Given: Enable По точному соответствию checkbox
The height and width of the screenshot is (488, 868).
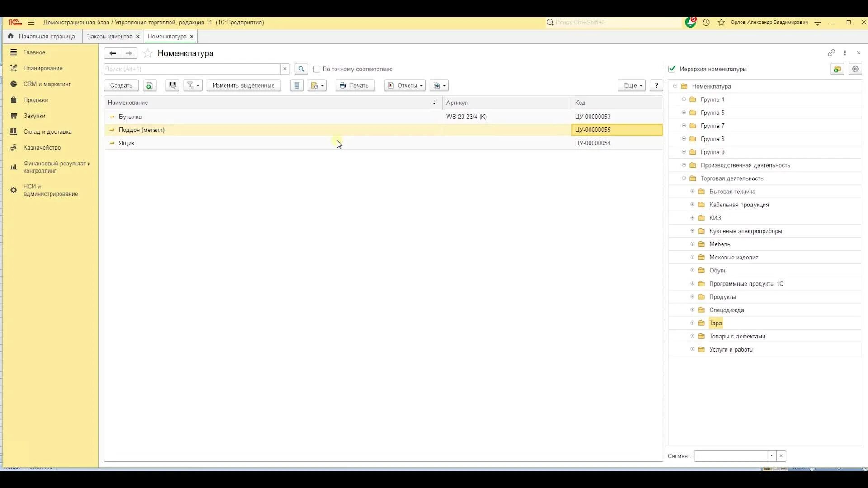Looking at the screenshot, I should point(316,69).
